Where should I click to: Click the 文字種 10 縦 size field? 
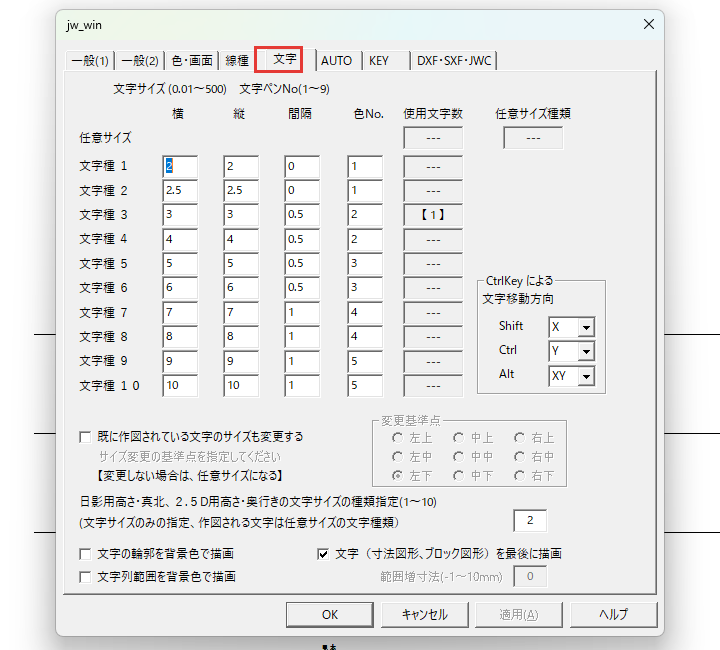[241, 386]
